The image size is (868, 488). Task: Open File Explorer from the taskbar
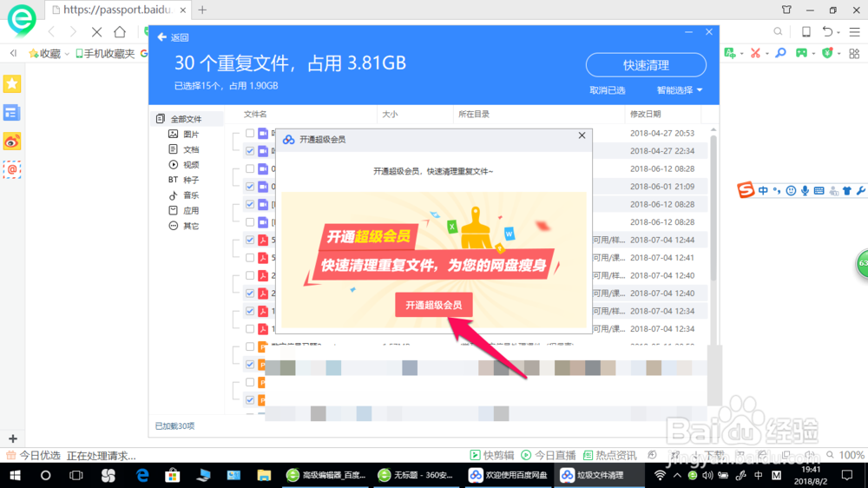(264, 475)
